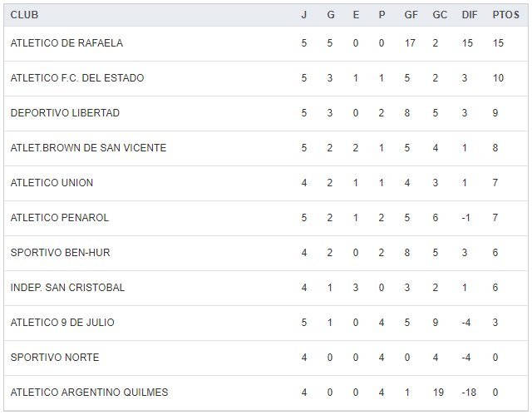Select the ATLETICO DE RAFAELA club name
The image size is (532, 415).
[66, 43]
